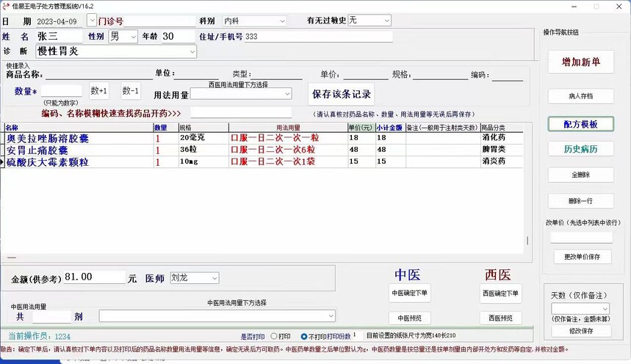Expand the 用法用量 western usage dropdown
This screenshot has width=631, height=364.
[x=287, y=94]
